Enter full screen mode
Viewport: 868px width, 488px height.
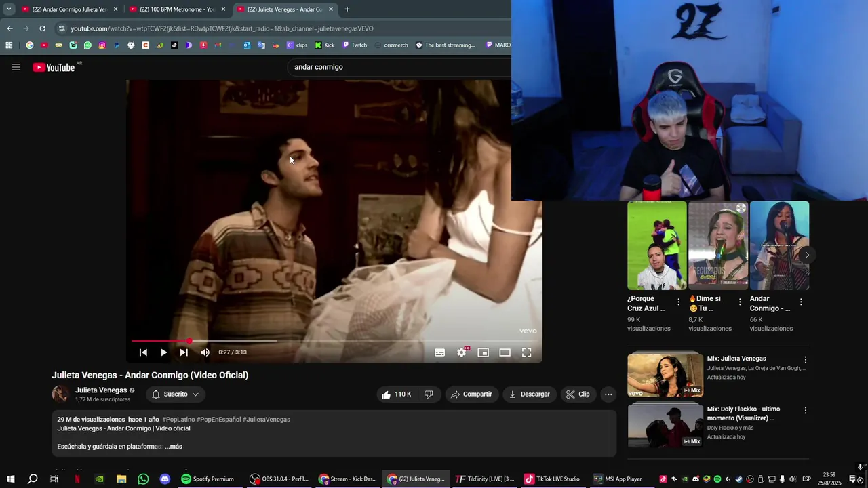tap(526, 352)
